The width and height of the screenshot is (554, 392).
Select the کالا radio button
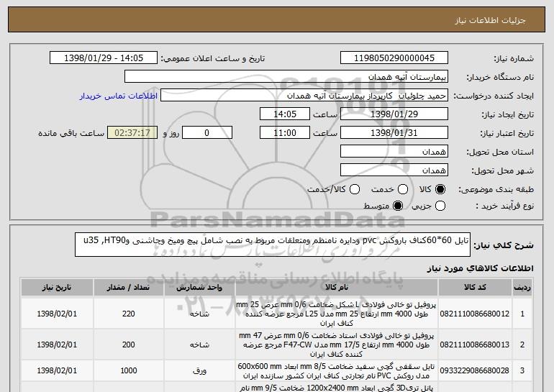[x=440, y=189]
